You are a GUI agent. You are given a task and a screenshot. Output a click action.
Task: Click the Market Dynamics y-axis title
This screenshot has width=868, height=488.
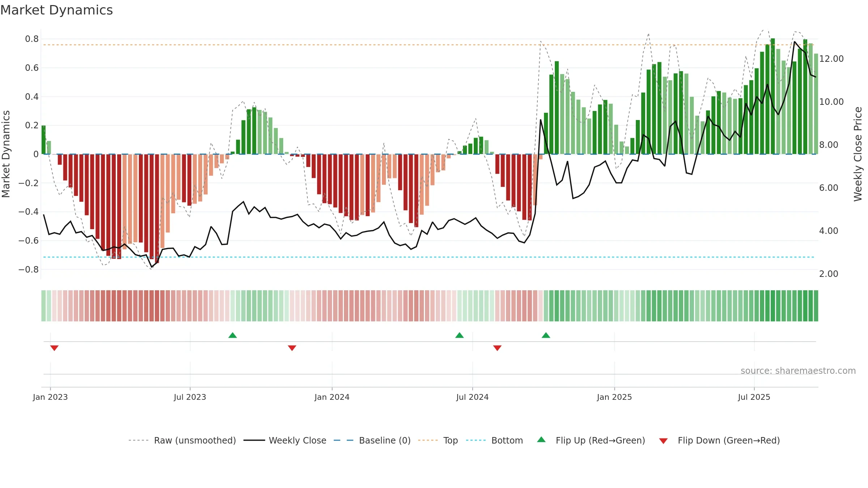pyautogui.click(x=6, y=154)
